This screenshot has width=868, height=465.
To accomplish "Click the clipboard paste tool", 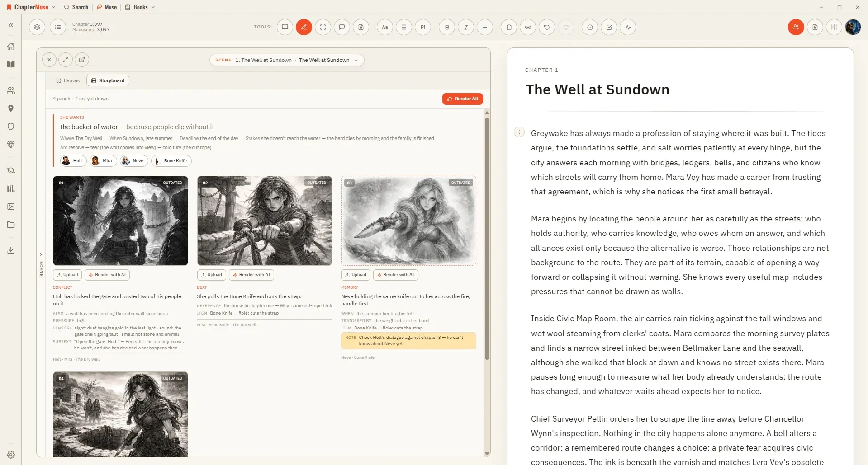I will (509, 27).
